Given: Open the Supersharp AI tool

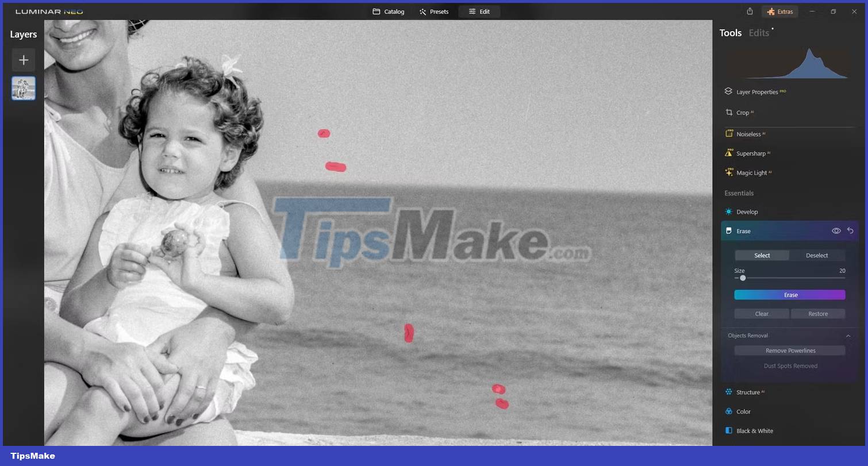Looking at the screenshot, I should click(x=752, y=153).
